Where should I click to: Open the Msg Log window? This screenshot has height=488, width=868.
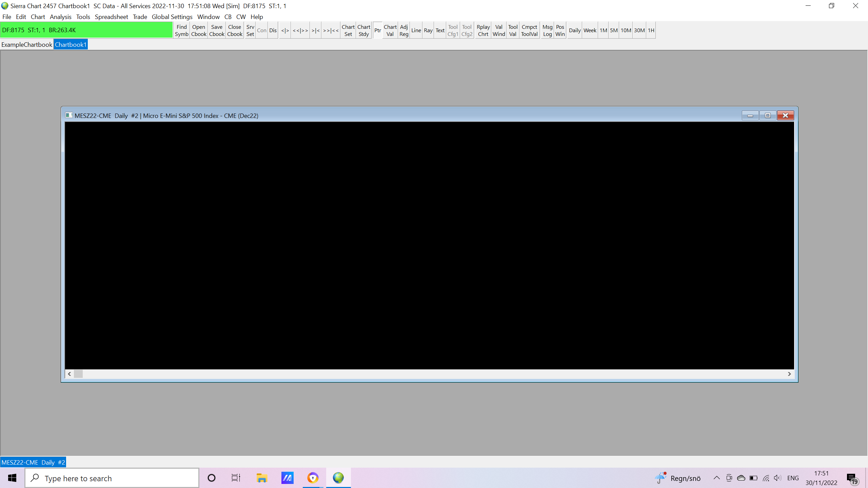pos(547,30)
